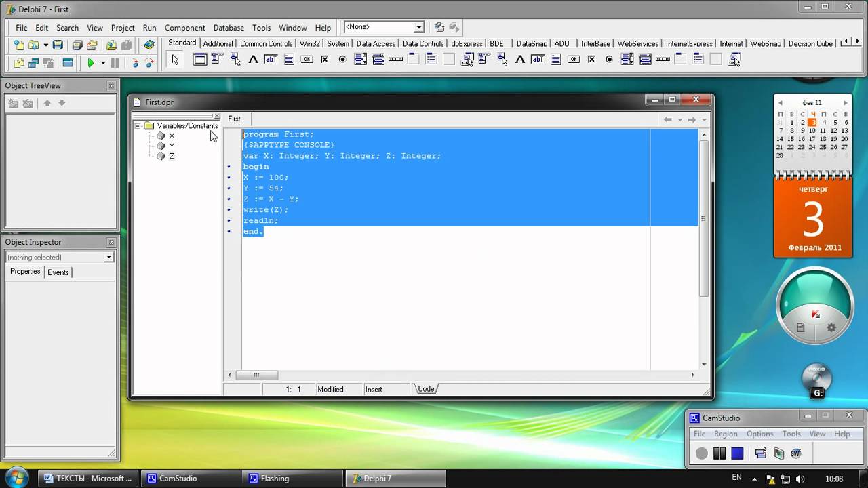The image size is (868, 488).
Task: Switch to the Decision Cube palette tab
Action: [x=810, y=43]
